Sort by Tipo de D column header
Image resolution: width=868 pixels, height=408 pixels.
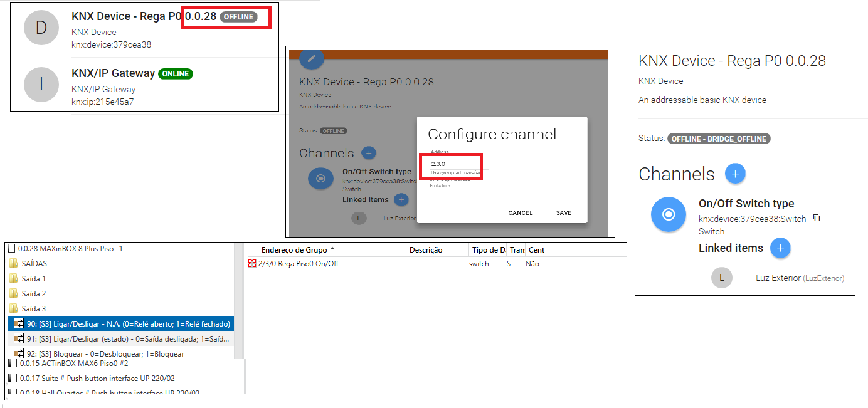[487, 249]
